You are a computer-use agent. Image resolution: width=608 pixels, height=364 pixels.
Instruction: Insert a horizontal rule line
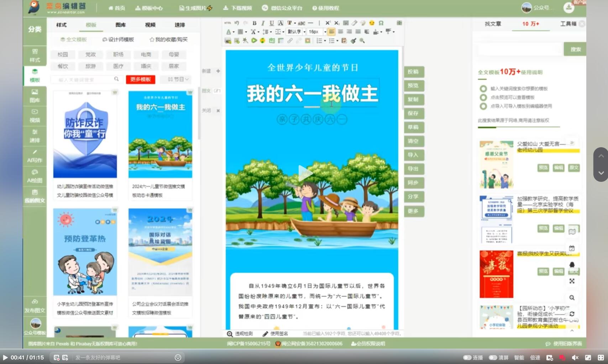[x=310, y=23]
